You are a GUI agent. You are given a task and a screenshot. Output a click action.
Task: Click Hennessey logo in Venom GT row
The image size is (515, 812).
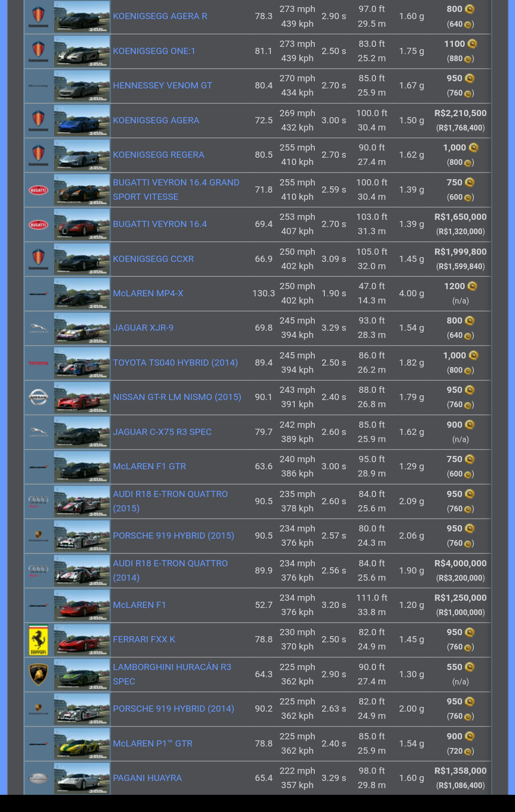pos(39,86)
